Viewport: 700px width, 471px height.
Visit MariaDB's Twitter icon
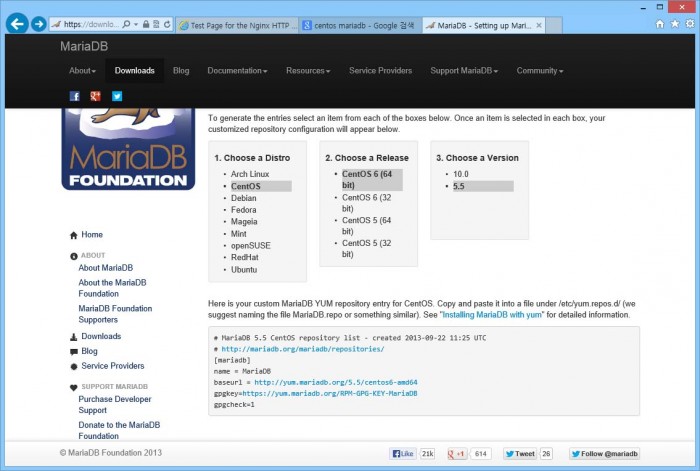117,96
